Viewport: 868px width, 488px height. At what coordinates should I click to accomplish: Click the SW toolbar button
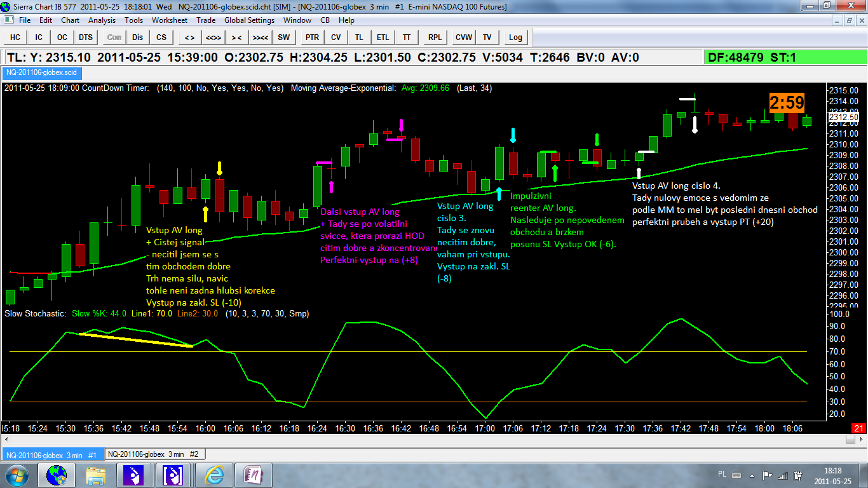click(283, 37)
